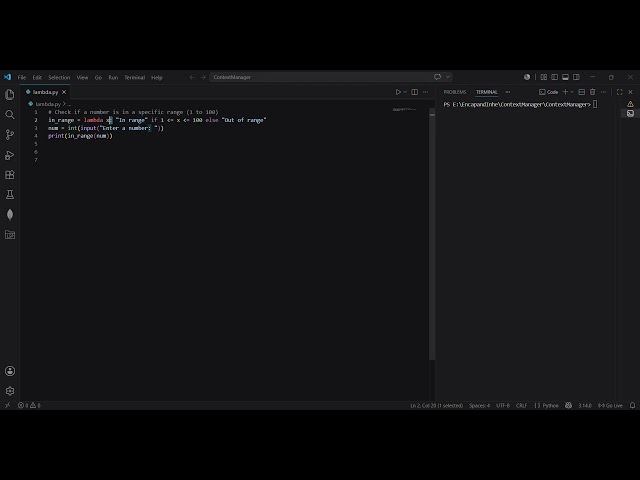Click the Code terminal shell label
This screenshot has width=640, height=480.
549,92
